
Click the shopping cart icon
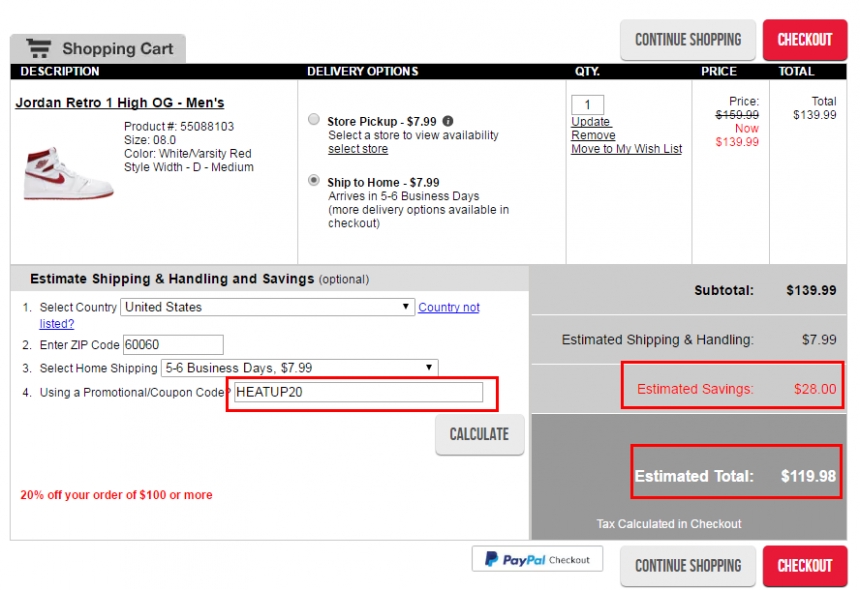click(x=39, y=48)
